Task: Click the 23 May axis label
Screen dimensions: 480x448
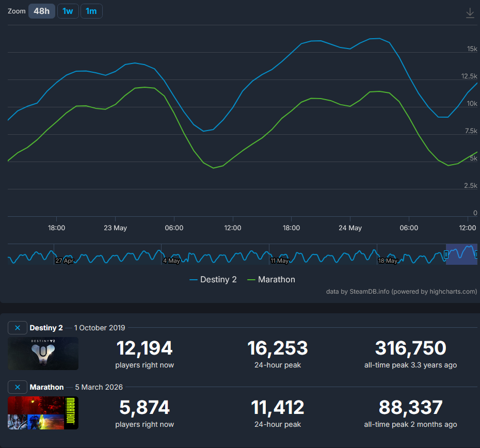Action: 116,228
